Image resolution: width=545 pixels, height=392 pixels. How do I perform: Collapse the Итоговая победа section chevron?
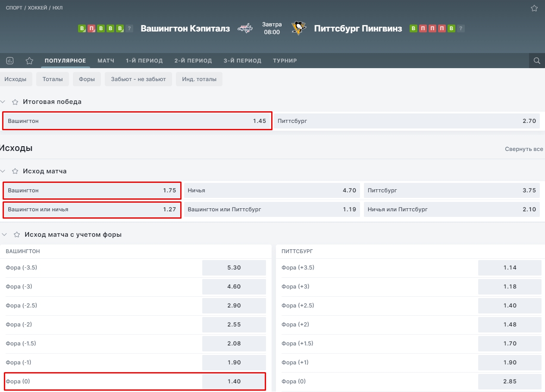pyautogui.click(x=3, y=102)
